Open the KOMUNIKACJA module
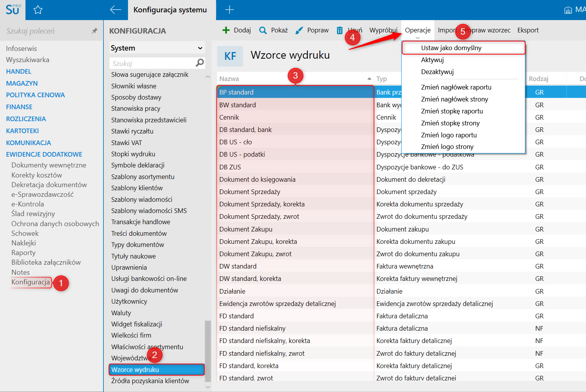 (x=29, y=143)
